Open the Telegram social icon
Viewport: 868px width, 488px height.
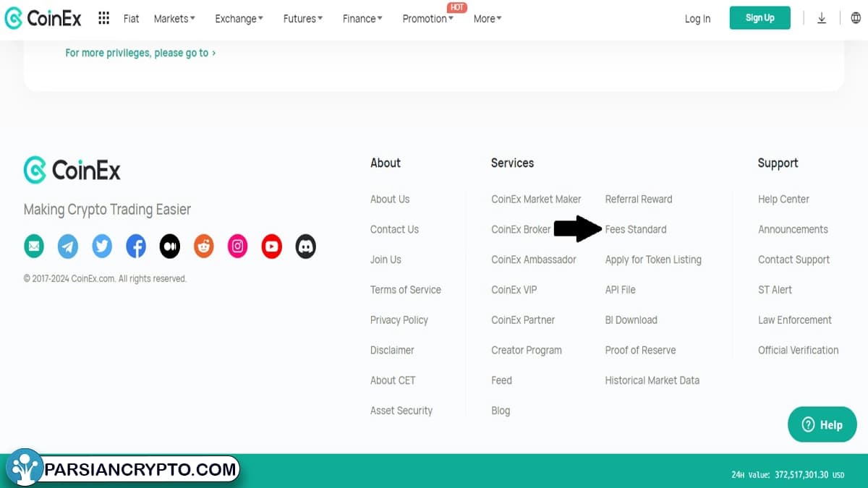coord(68,247)
